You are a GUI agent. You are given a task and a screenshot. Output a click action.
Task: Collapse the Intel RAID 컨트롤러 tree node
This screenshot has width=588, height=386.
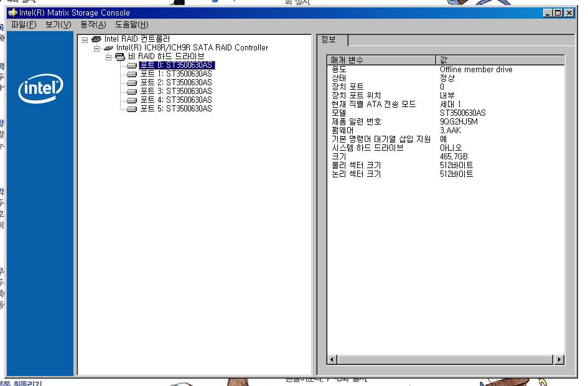85,40
